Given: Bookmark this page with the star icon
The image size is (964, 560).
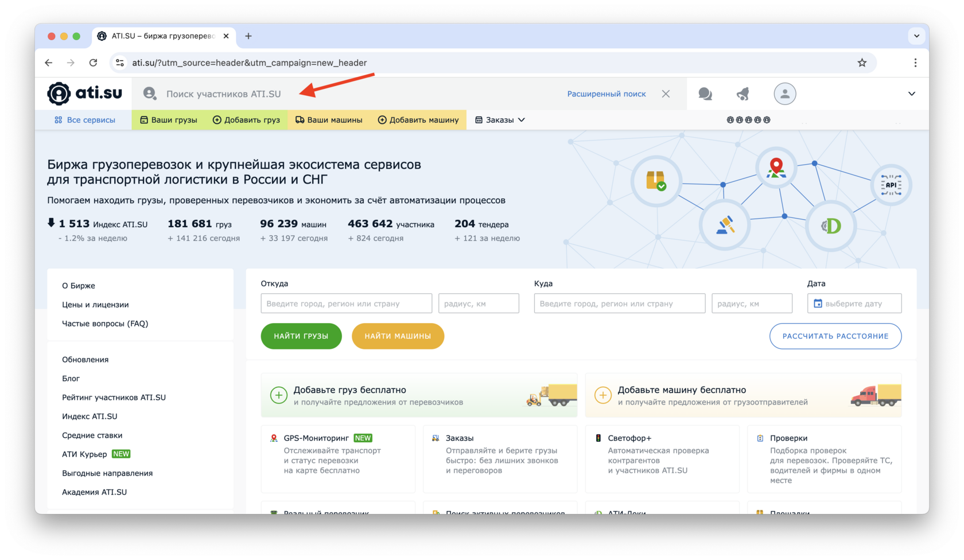Looking at the screenshot, I should tap(862, 63).
